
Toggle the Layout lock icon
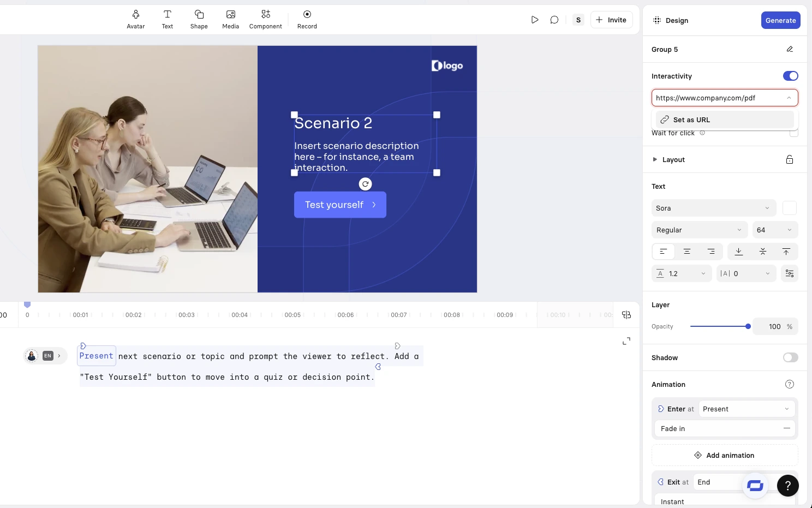pyautogui.click(x=790, y=159)
